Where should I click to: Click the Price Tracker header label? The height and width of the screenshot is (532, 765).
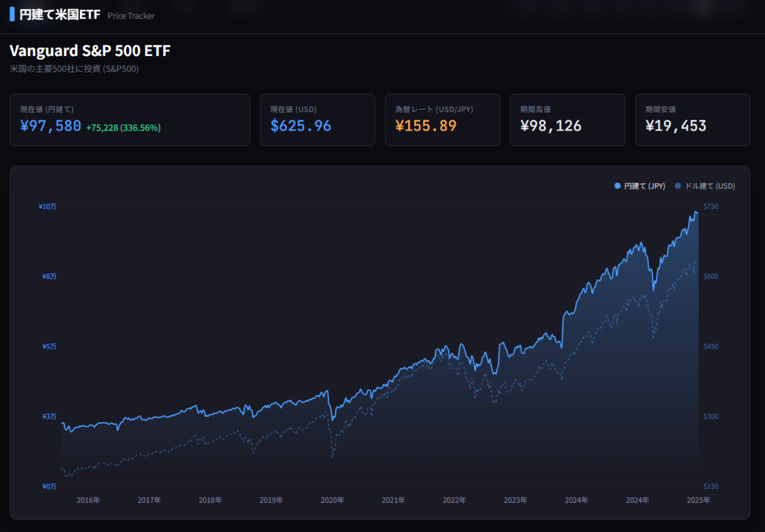[131, 15]
